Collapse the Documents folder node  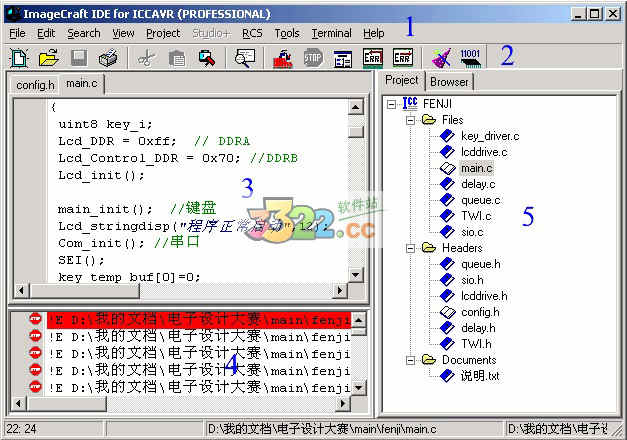410,360
